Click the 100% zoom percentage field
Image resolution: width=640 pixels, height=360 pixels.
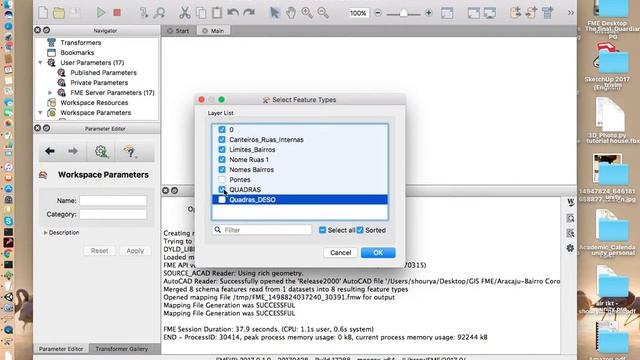pos(358,13)
